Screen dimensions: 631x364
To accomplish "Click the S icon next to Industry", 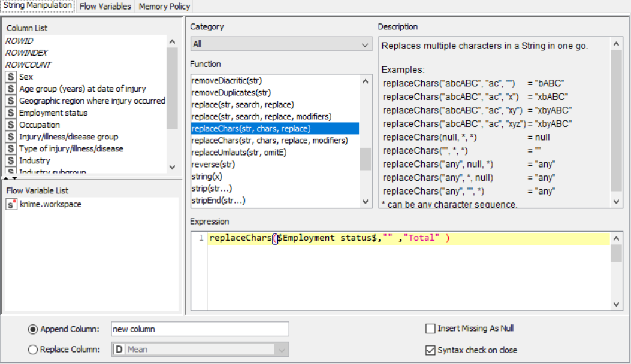I will point(10,161).
